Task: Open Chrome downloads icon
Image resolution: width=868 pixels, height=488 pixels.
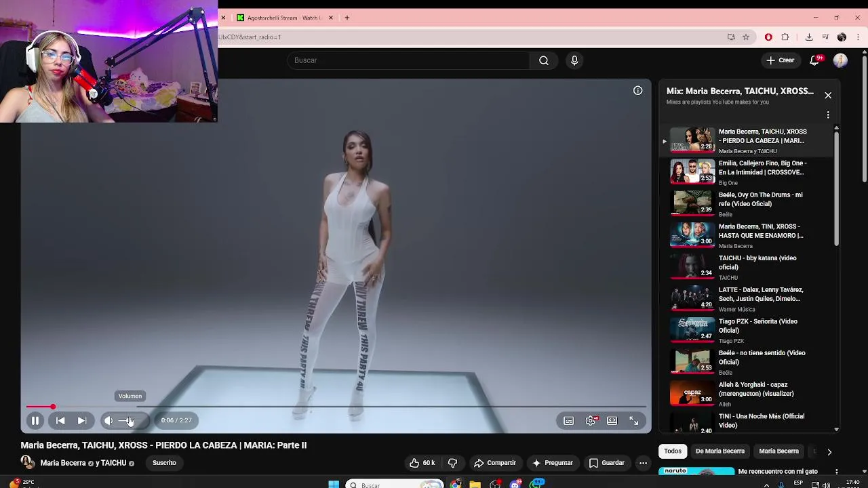Action: pos(809,37)
